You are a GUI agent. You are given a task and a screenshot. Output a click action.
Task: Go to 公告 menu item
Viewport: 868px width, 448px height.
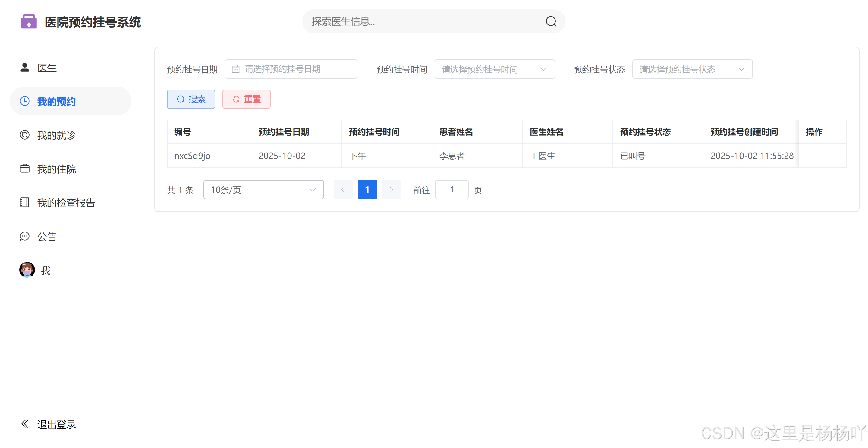[47, 237]
